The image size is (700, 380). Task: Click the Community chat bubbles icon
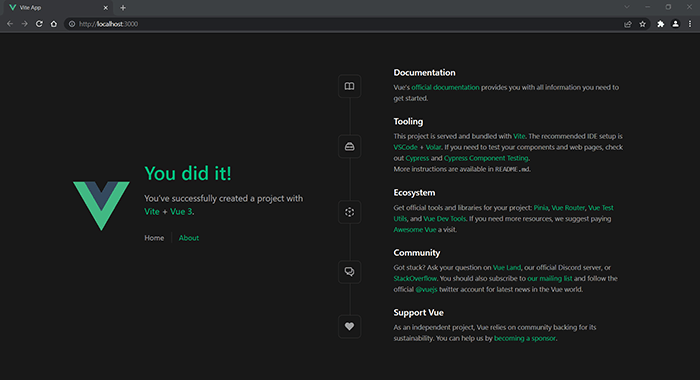350,271
